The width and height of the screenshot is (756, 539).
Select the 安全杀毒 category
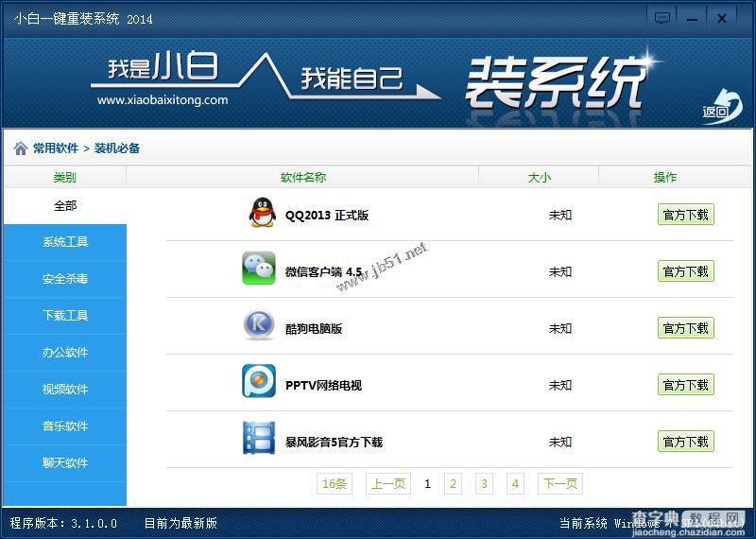pyautogui.click(x=65, y=279)
